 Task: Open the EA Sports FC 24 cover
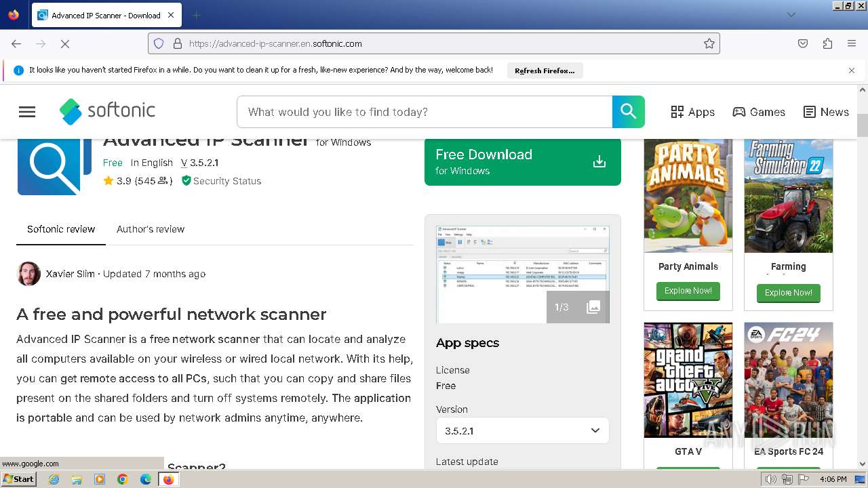789,380
